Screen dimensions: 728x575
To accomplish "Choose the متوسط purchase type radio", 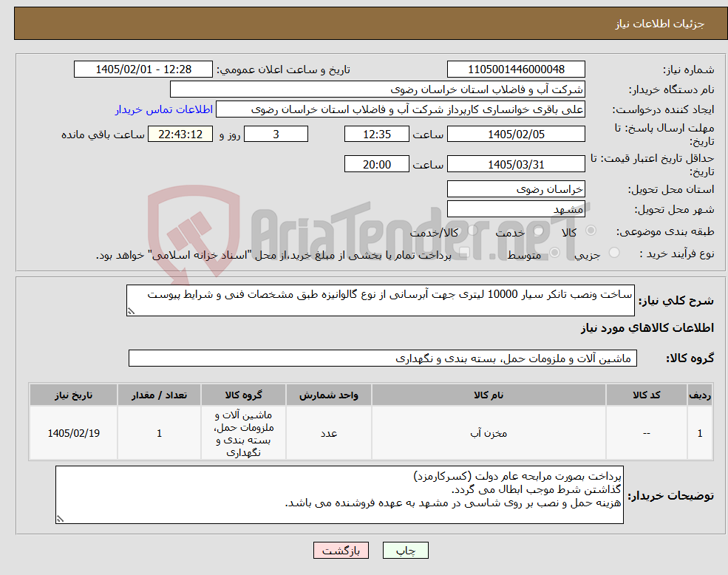I will pyautogui.click(x=554, y=253).
